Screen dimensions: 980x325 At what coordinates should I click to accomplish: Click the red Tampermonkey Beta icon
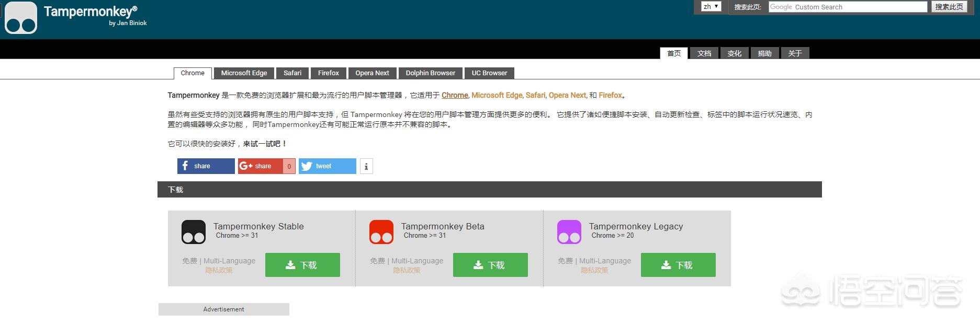click(381, 232)
